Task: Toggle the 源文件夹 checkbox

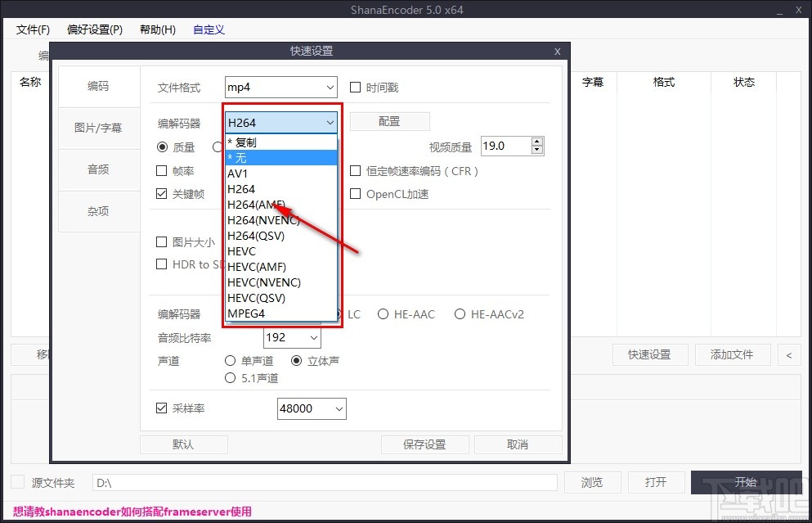Action: (18, 481)
